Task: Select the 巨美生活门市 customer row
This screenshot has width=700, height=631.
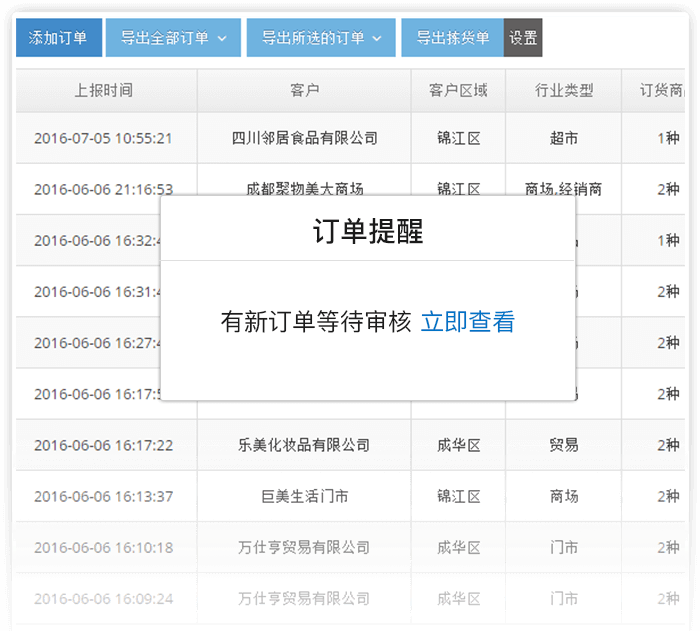Action: click(304, 496)
